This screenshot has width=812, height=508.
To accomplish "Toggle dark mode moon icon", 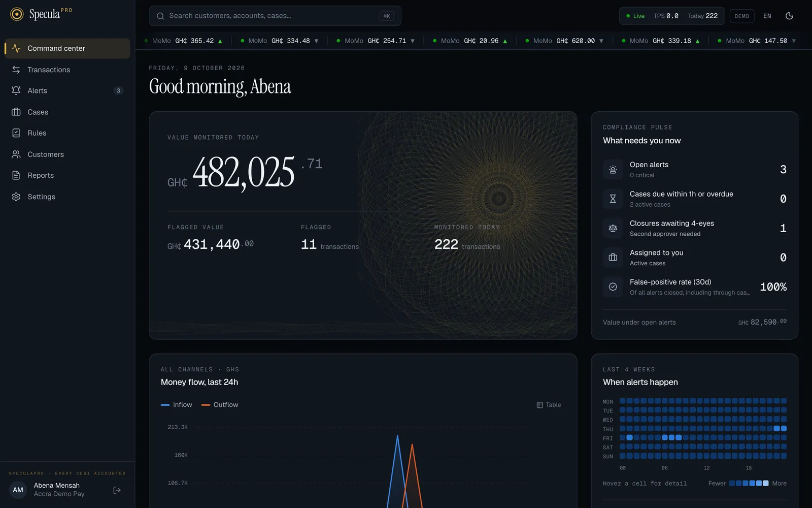I will 789,16.
